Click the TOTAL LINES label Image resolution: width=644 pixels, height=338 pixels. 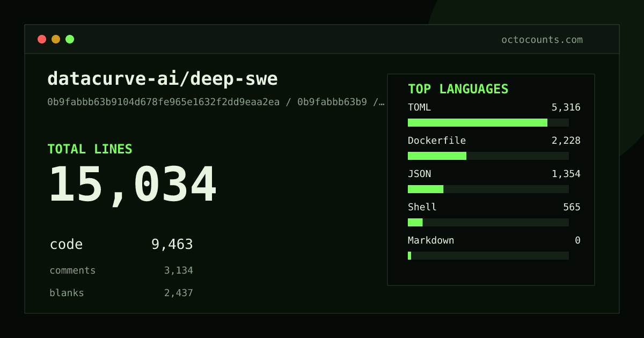[90, 149]
